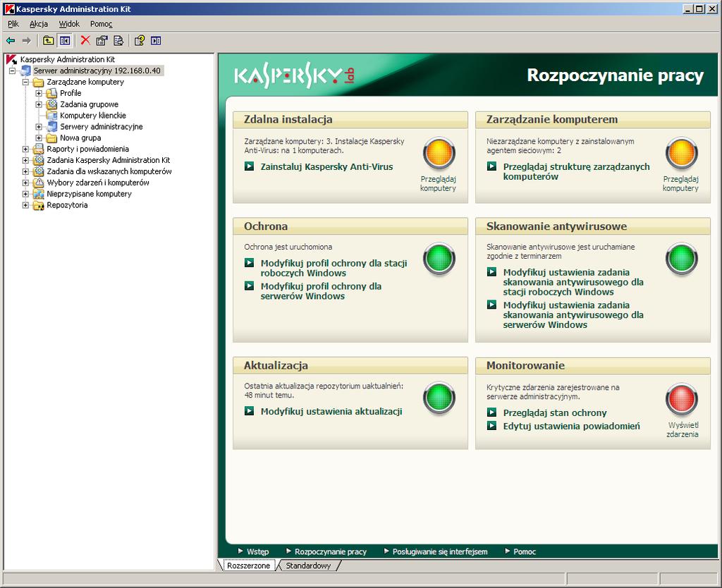Expand the Profile tree node
Viewport: 722px width, 588px height.
[x=39, y=93]
